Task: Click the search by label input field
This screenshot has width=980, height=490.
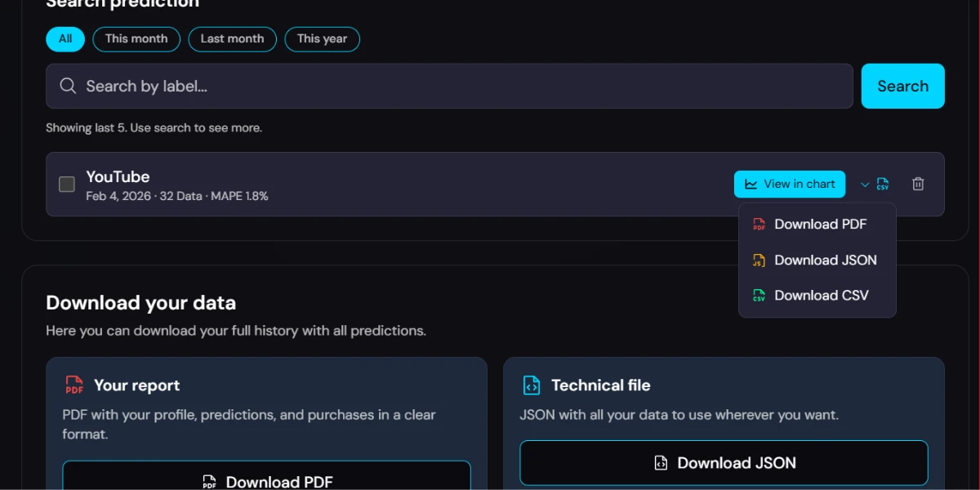Action: tap(327, 86)
